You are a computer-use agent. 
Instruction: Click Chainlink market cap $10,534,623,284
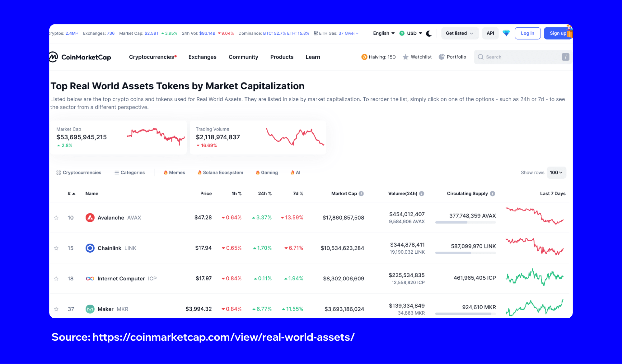(x=342, y=248)
